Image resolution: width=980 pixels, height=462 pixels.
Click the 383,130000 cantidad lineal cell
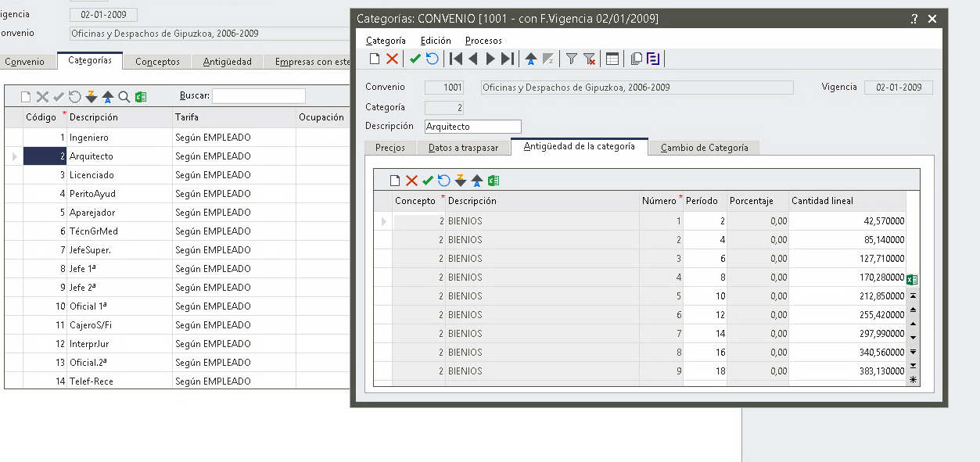(848, 371)
